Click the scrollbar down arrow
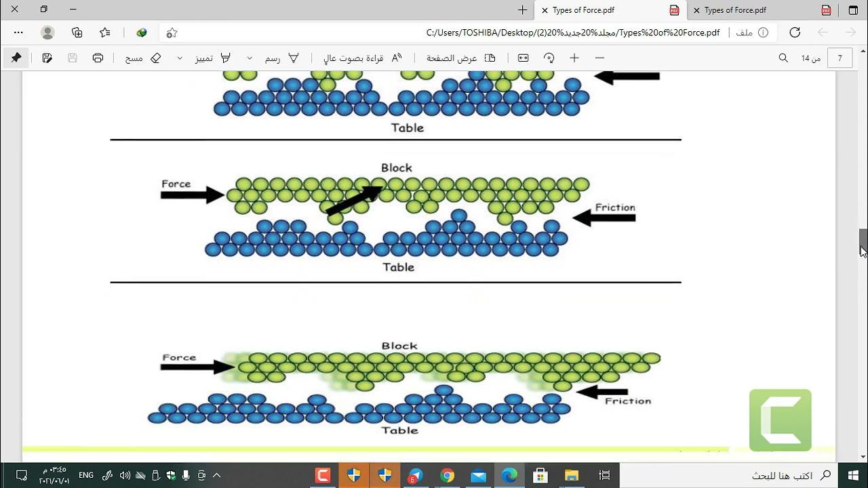The height and width of the screenshot is (488, 868). [863, 457]
